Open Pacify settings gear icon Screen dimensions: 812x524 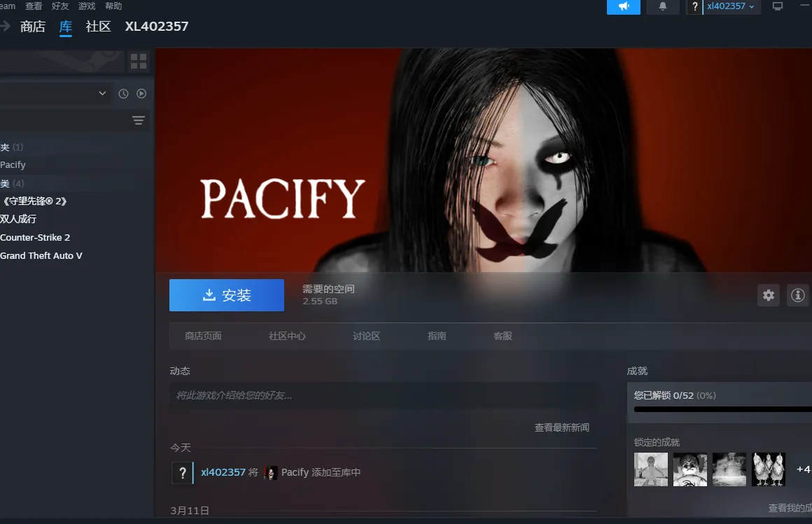pyautogui.click(x=769, y=295)
